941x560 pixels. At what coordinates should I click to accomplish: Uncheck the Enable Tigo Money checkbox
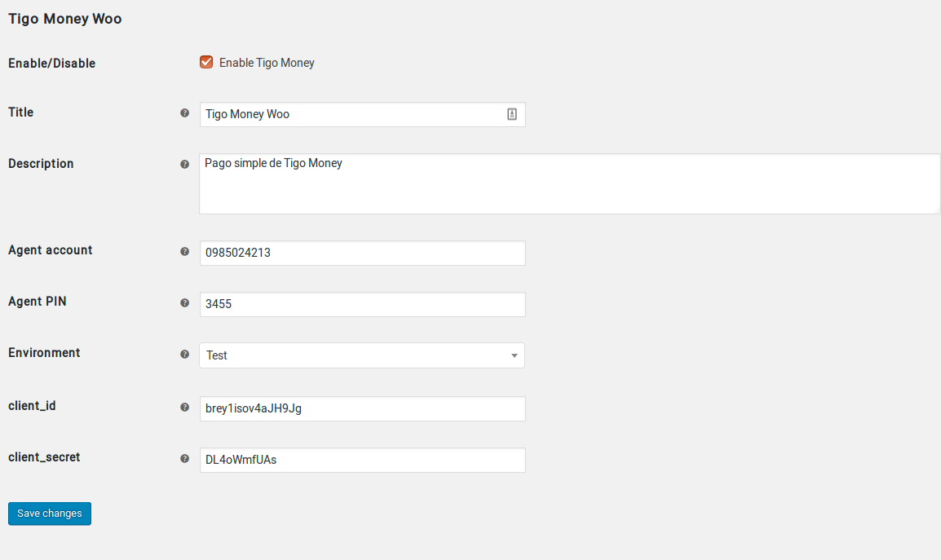[x=206, y=63]
